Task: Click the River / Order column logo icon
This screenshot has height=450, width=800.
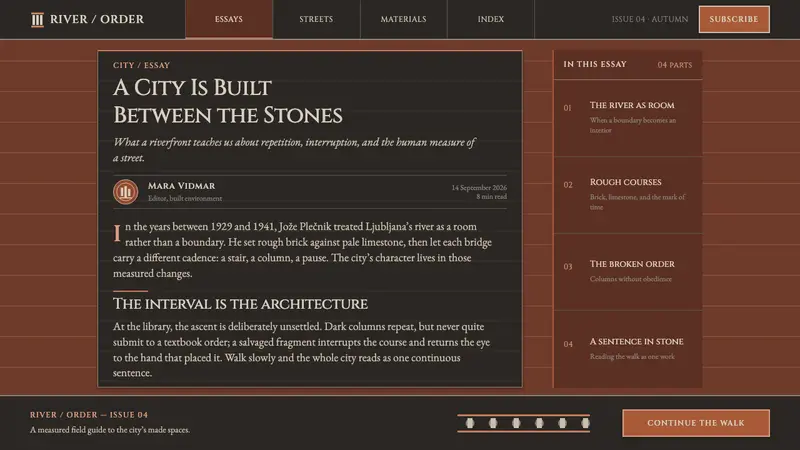Action: [37, 19]
